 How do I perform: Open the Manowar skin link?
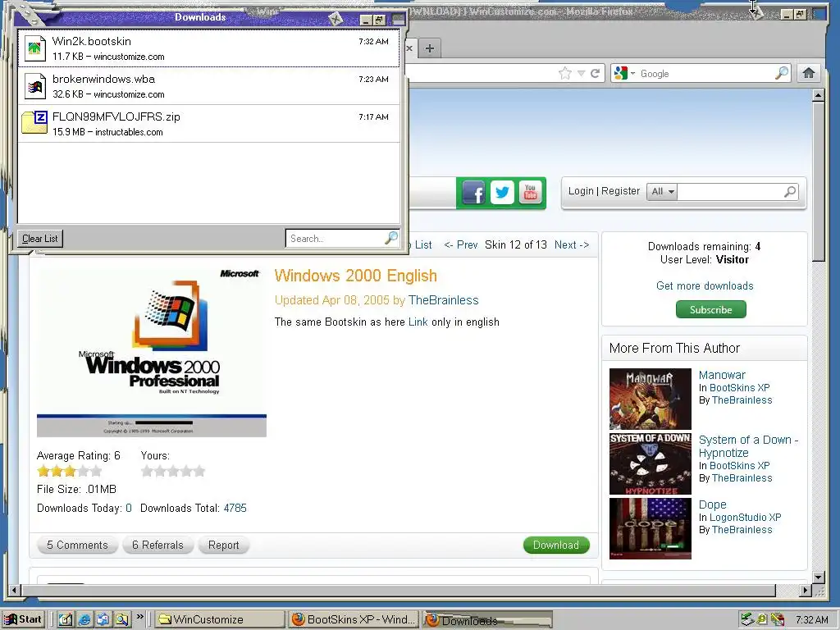(722, 375)
